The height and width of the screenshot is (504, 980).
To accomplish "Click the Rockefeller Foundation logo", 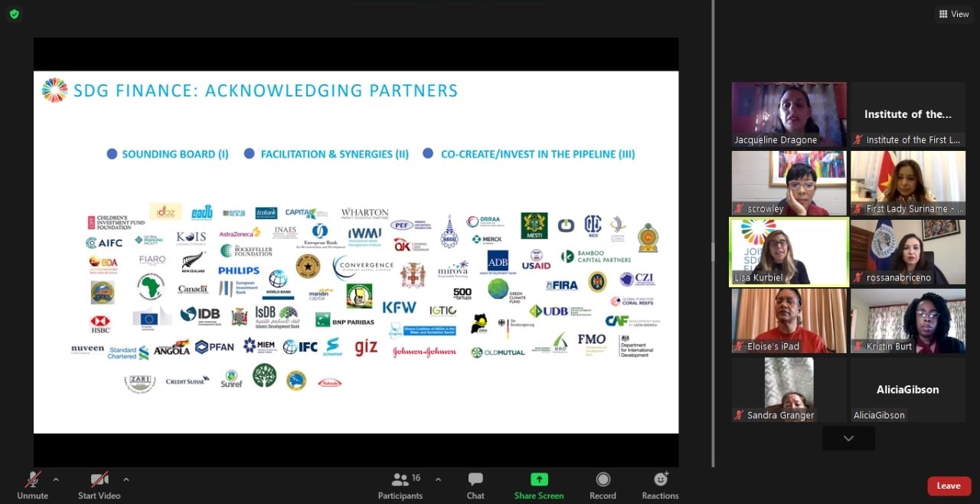I will pos(246,250).
